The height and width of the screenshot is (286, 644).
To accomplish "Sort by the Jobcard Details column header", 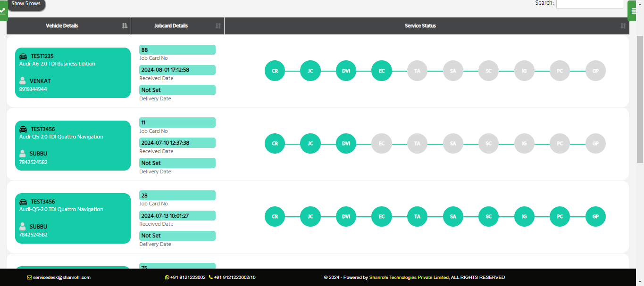I will 178,26.
